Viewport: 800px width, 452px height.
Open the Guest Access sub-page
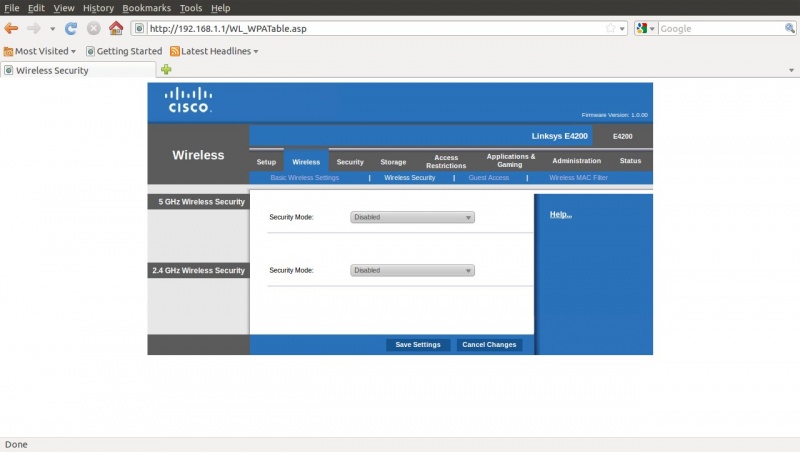[488, 178]
